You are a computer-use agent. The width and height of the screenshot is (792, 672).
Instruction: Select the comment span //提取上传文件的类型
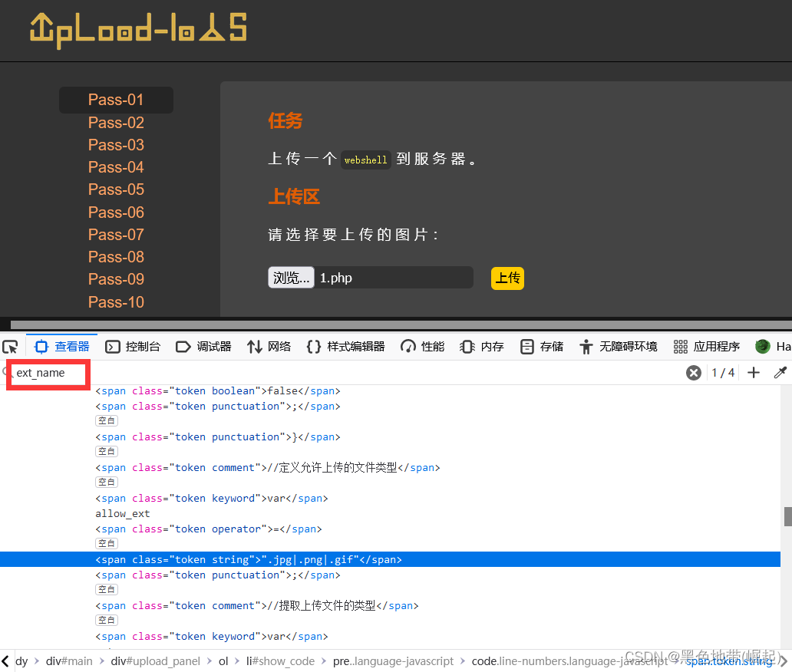click(256, 605)
